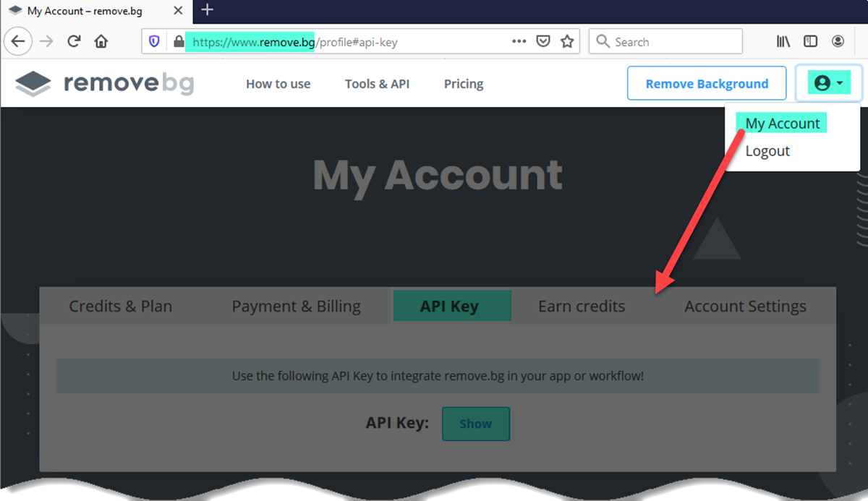The width and height of the screenshot is (868, 501).
Task: Open the Payment & Billing tab
Action: (297, 307)
